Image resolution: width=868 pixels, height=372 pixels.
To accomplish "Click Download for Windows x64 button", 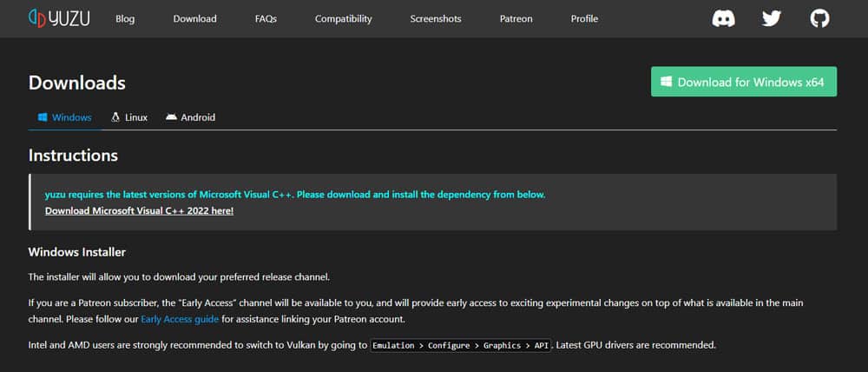I will tap(744, 82).
